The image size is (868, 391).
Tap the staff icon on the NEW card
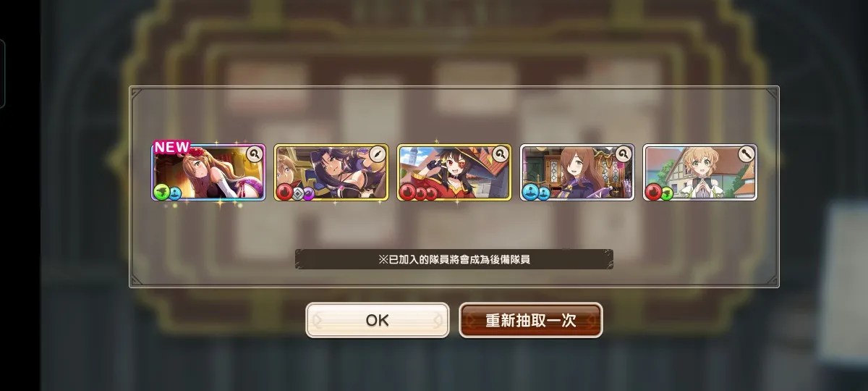(255, 154)
